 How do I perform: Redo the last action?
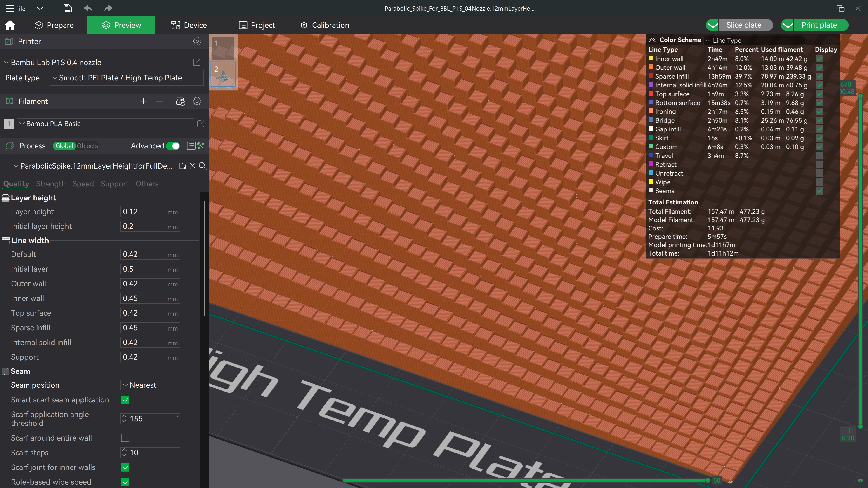pyautogui.click(x=108, y=8)
